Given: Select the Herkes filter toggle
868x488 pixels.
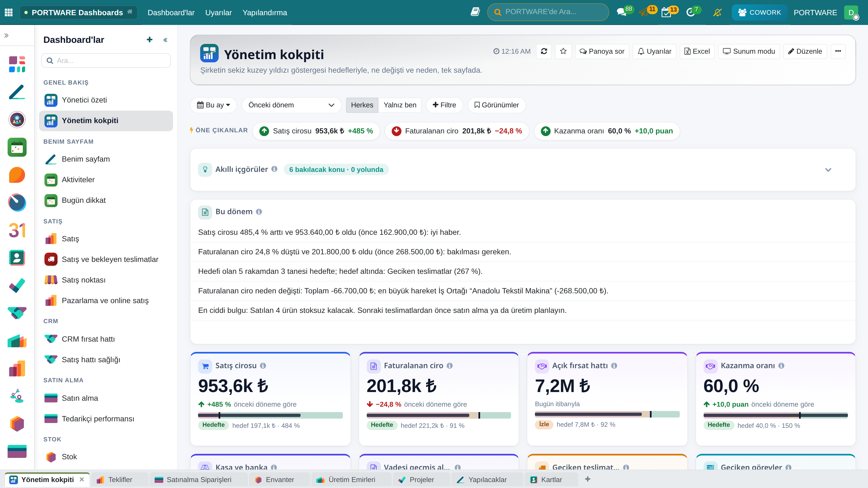Looking at the screenshot, I should click(362, 105).
